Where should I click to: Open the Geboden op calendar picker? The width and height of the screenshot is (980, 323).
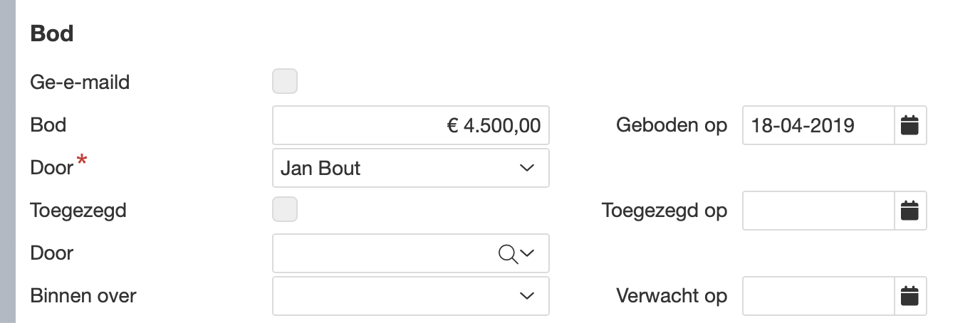tap(909, 125)
